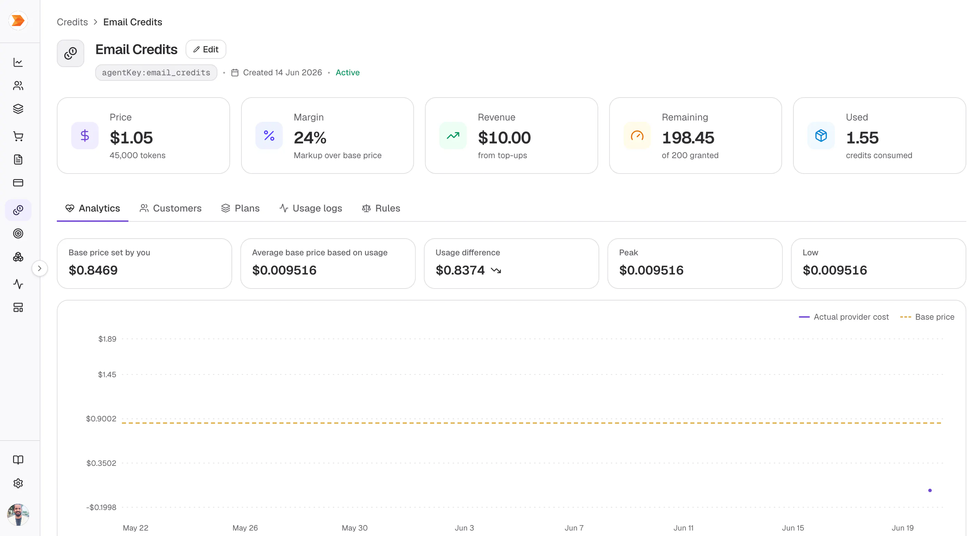Click the $0.8469 base price value

(93, 270)
